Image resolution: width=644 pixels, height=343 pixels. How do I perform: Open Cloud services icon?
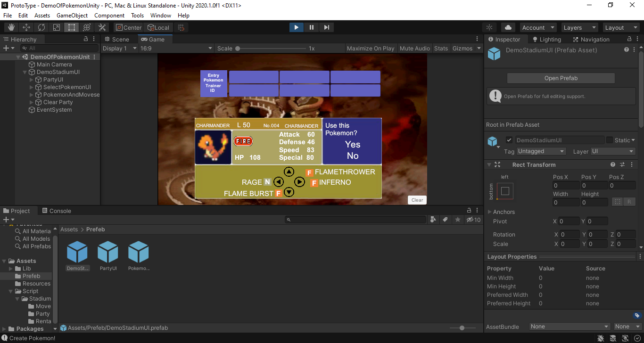(509, 27)
